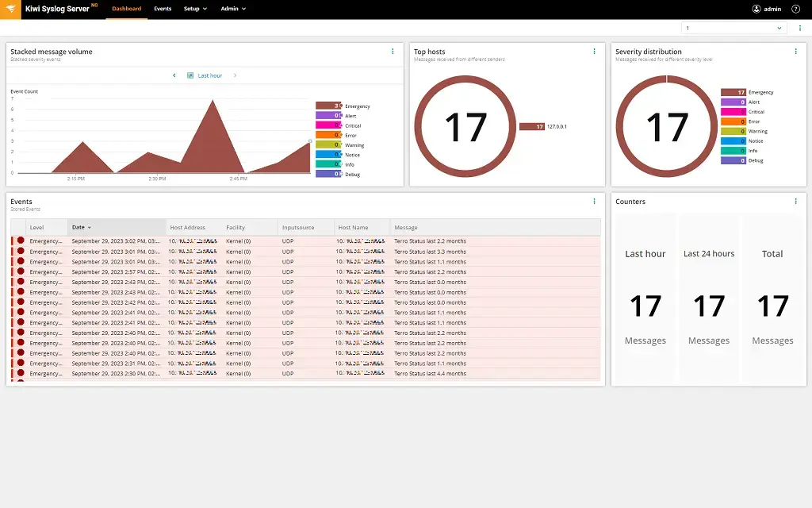The width and height of the screenshot is (812, 508).
Task: Open Top hosts widget kebab menu
Action: point(594,52)
